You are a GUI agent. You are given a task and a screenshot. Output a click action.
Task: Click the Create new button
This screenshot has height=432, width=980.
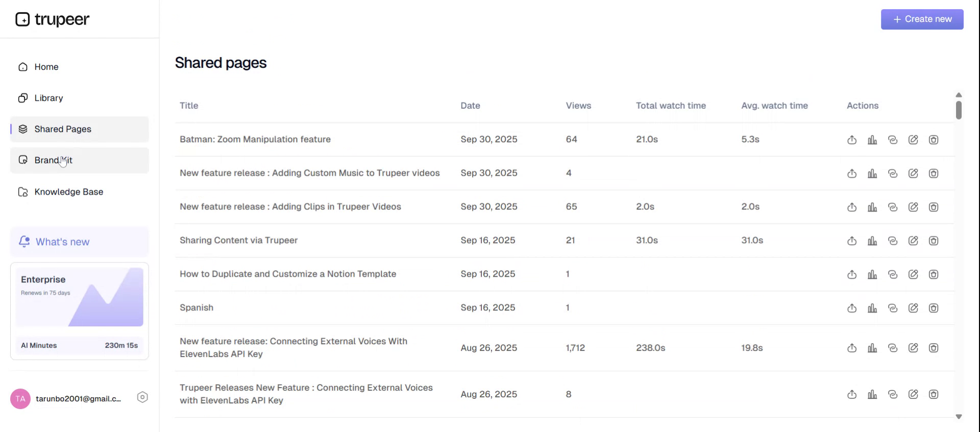coord(922,19)
